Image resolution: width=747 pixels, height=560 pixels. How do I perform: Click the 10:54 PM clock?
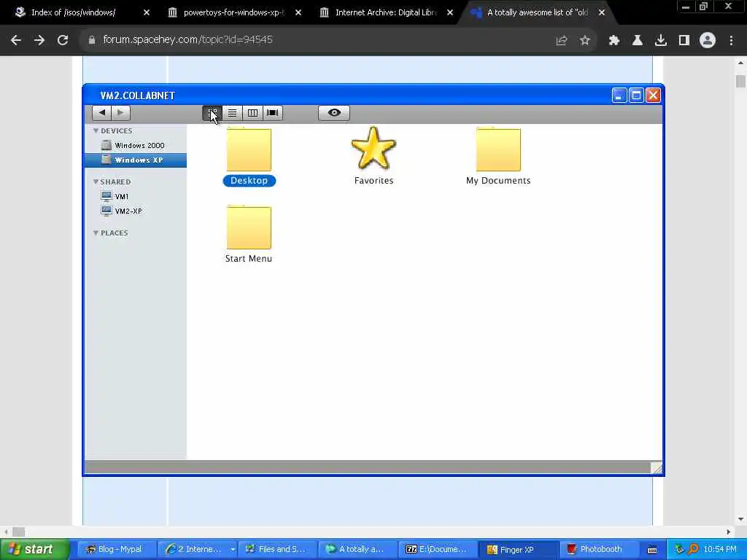[720, 550]
